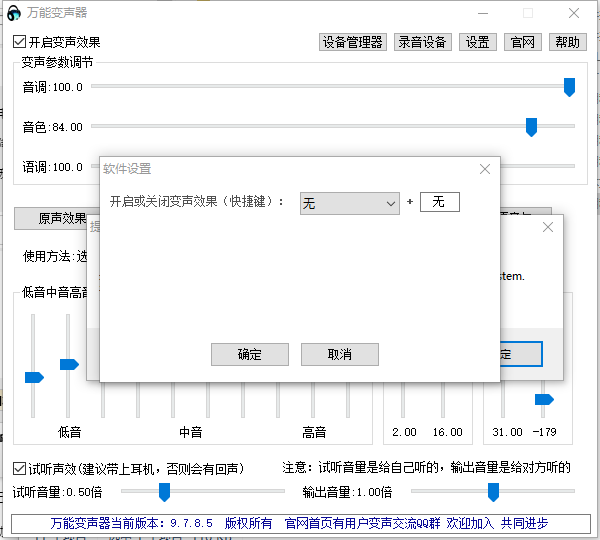The width and height of the screenshot is (600, 540).
Task: Visit the 官网 official website button
Action: pos(523,42)
